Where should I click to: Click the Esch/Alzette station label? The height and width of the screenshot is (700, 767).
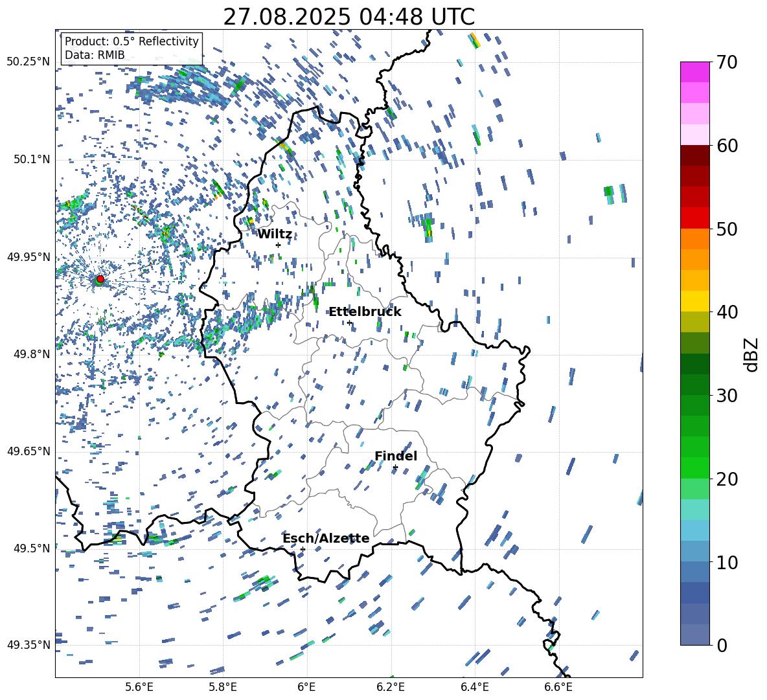(326, 538)
